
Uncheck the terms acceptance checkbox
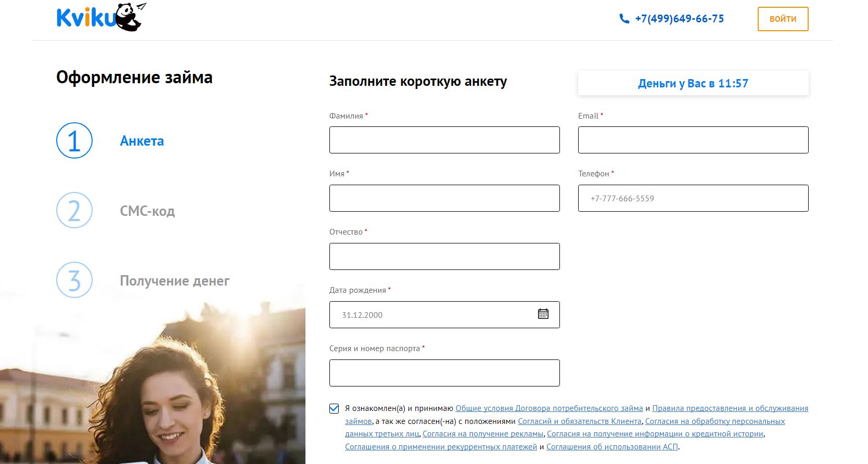point(334,408)
